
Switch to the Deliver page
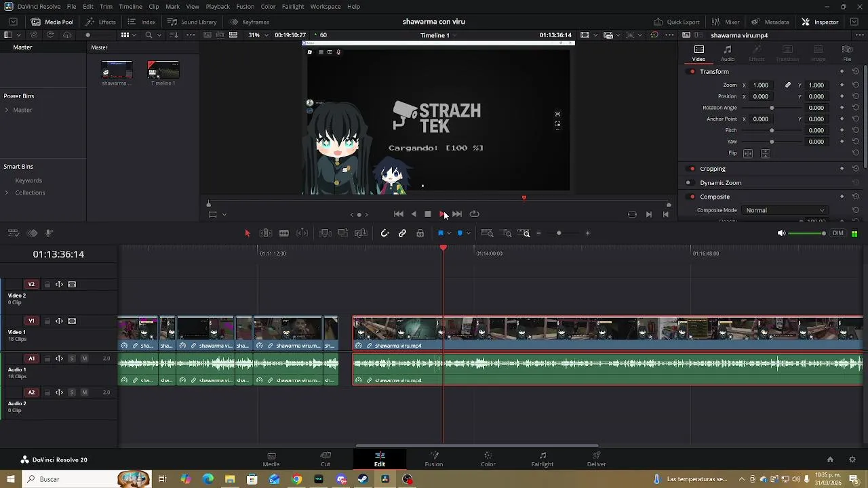pos(597,459)
